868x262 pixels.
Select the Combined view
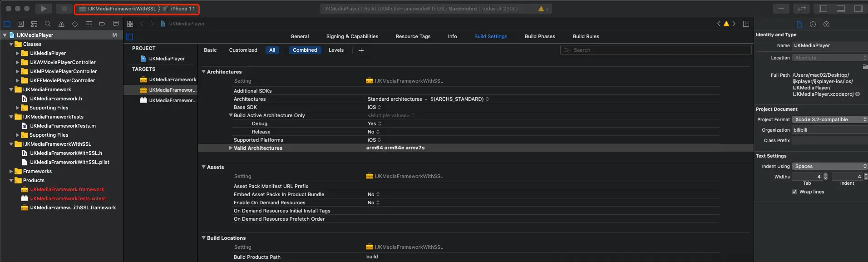pos(305,50)
